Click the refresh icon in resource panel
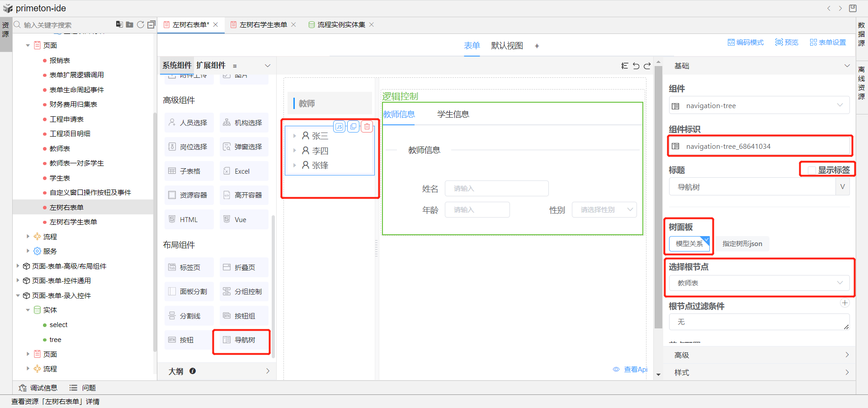The image size is (868, 408). pyautogui.click(x=141, y=24)
